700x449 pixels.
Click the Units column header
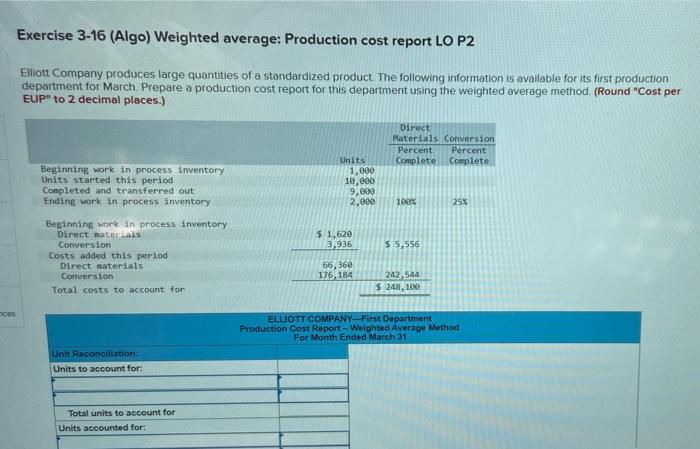tap(352, 160)
